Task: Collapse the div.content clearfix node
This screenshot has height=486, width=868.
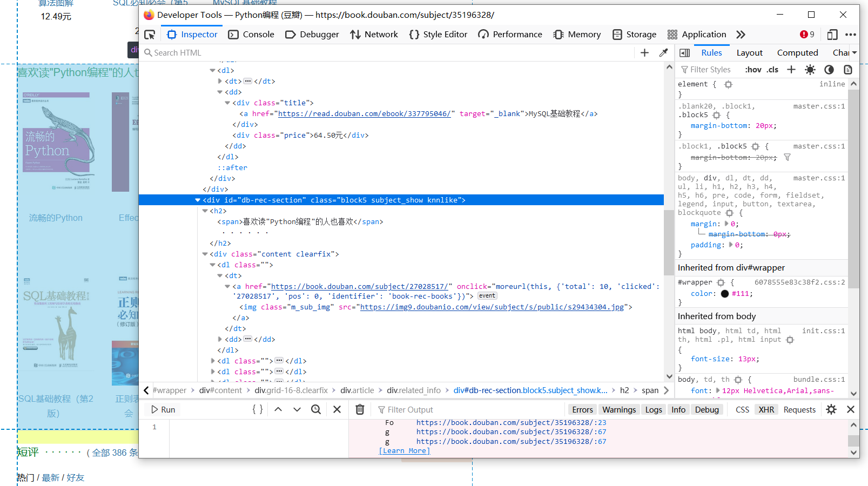Action: (x=205, y=254)
